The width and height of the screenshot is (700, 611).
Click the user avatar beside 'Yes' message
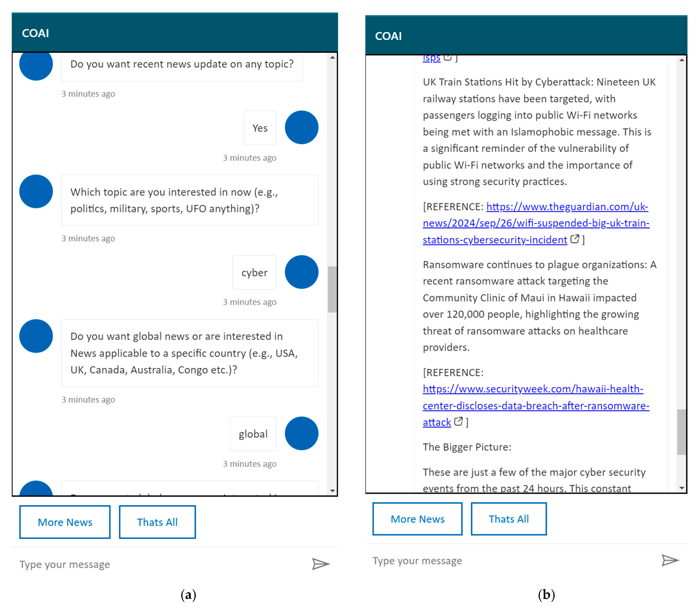coord(301,127)
